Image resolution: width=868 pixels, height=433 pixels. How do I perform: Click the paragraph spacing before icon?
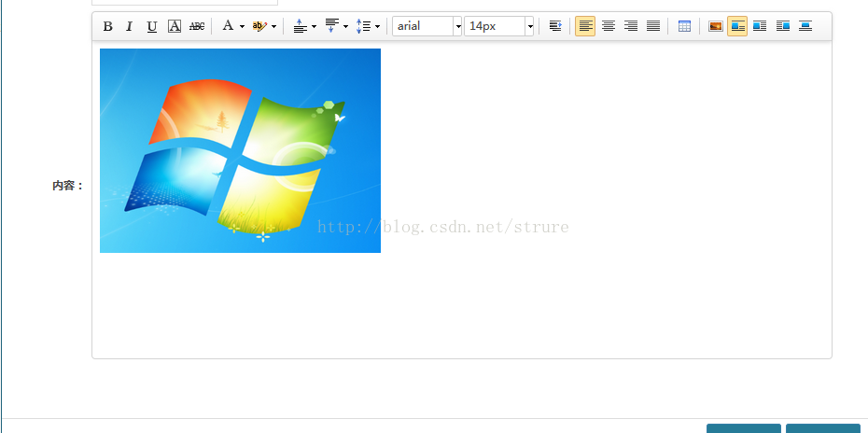(x=300, y=26)
